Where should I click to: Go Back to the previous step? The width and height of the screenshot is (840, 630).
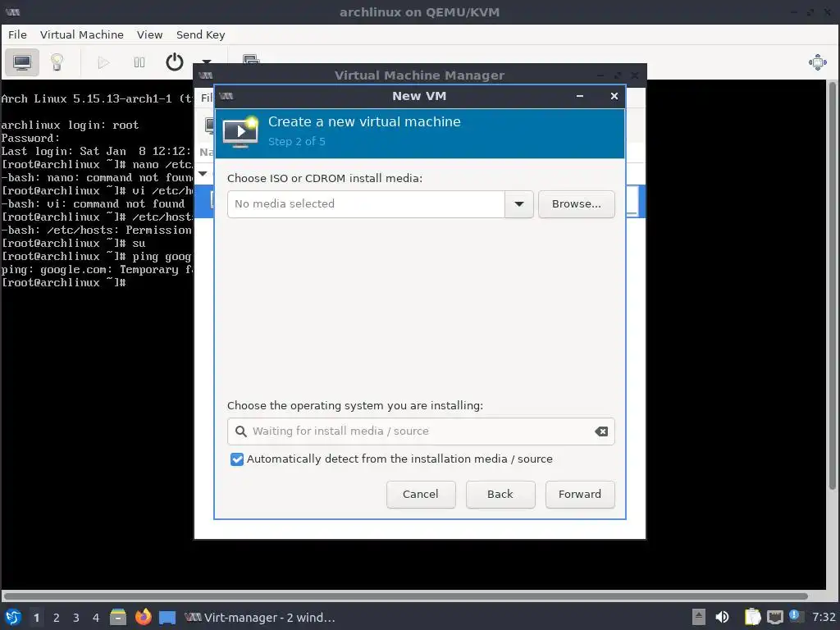pos(500,494)
